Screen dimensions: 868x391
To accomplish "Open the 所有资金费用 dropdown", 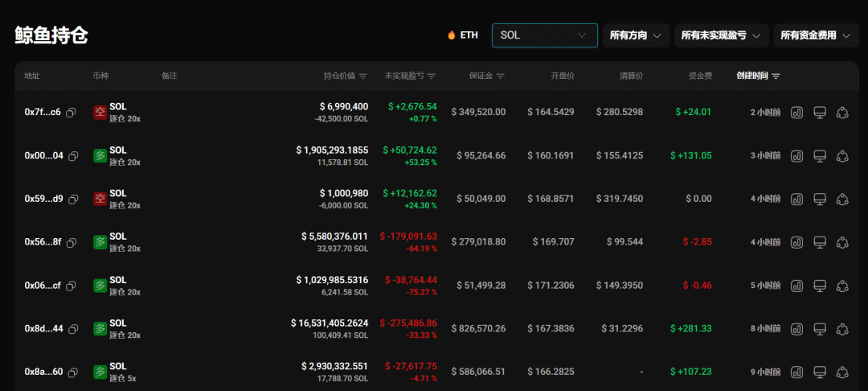I will click(x=815, y=35).
